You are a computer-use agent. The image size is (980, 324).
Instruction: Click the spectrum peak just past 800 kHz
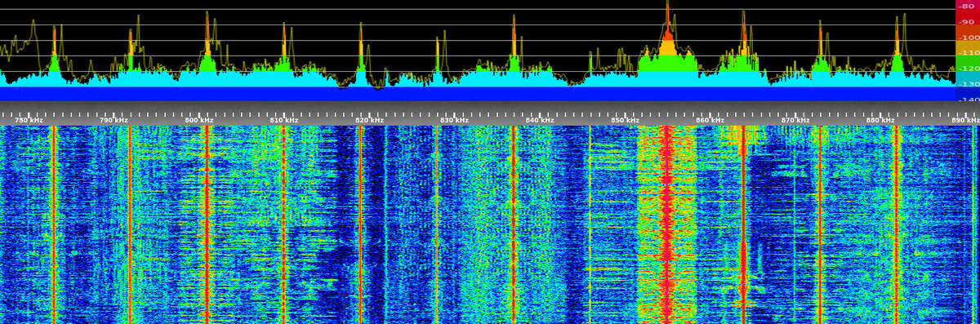click(x=207, y=37)
